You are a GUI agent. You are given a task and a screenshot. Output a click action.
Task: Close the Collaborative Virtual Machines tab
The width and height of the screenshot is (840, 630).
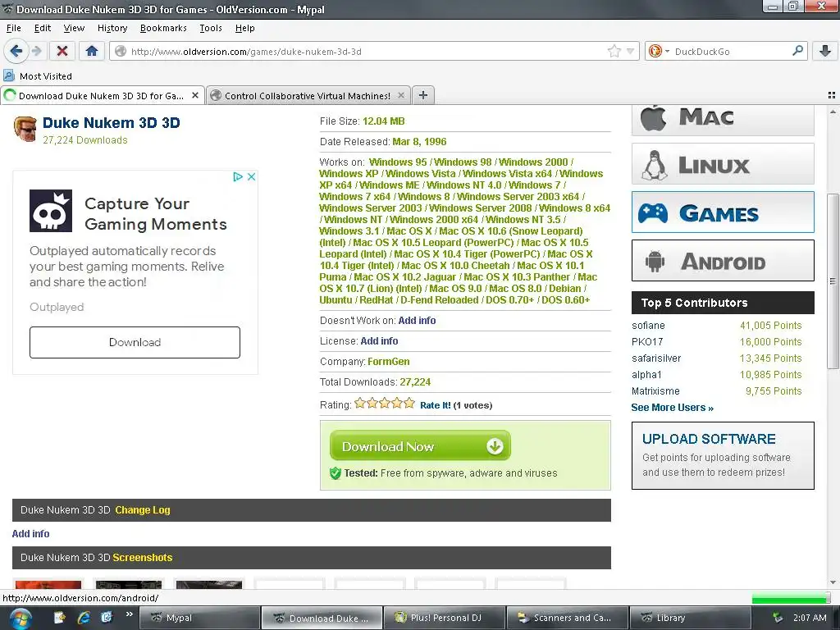click(x=400, y=95)
